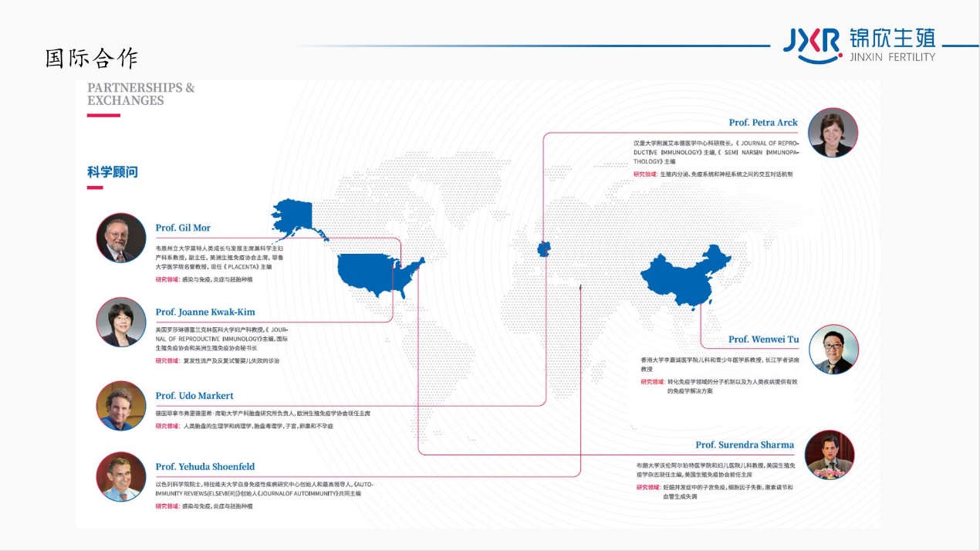Select the biography paragraph under Prof. Yehuda Shoenfeld
This screenshot has width=980, height=551.
tap(264, 488)
